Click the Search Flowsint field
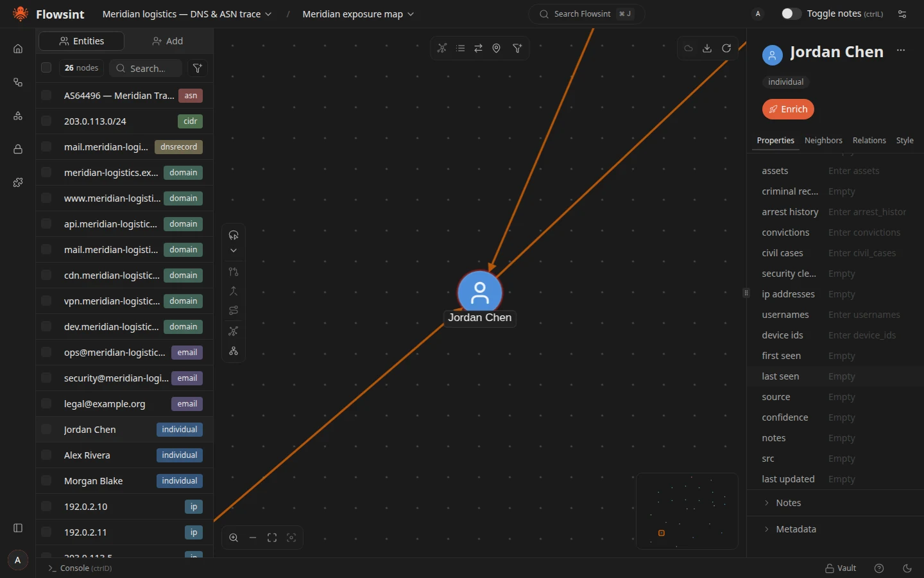This screenshot has height=578, width=924. point(586,14)
